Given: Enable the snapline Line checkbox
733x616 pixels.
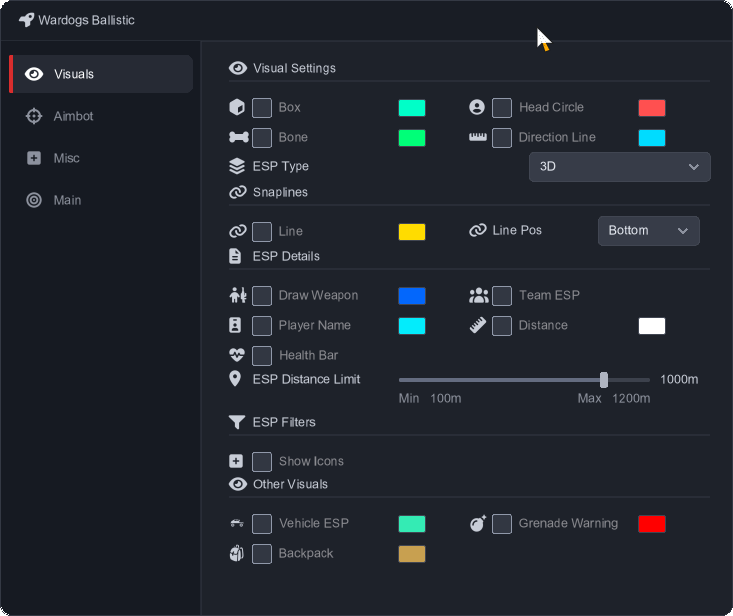Looking at the screenshot, I should 262,232.
